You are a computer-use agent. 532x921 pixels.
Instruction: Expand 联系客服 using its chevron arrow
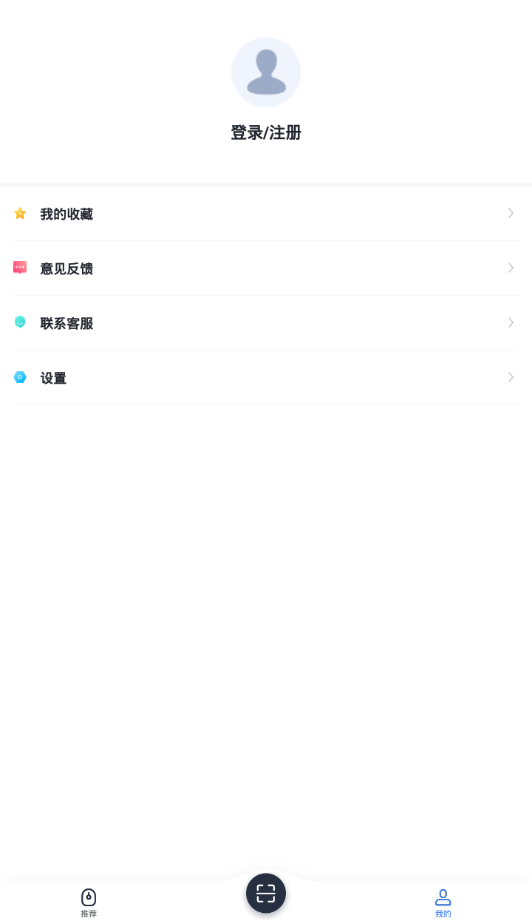pyautogui.click(x=511, y=322)
